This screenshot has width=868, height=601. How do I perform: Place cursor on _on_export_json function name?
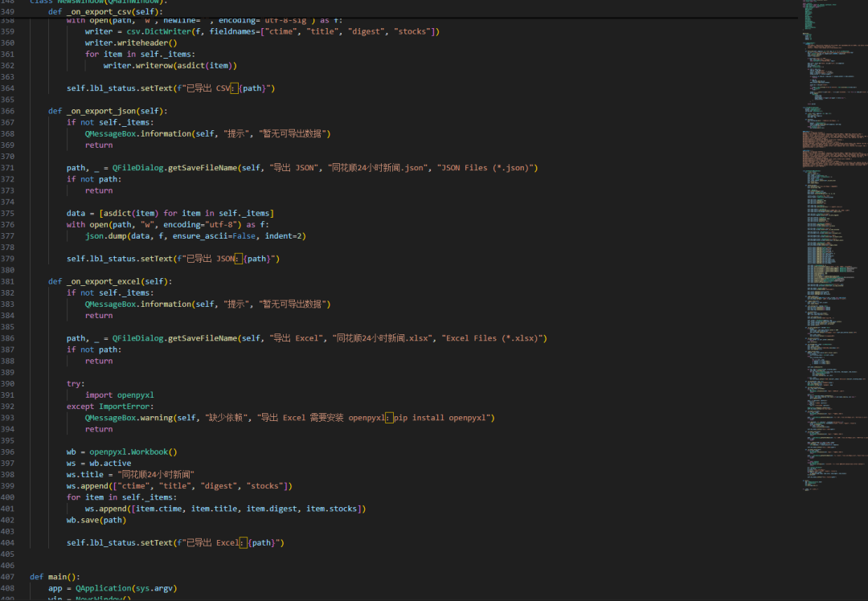click(x=100, y=111)
